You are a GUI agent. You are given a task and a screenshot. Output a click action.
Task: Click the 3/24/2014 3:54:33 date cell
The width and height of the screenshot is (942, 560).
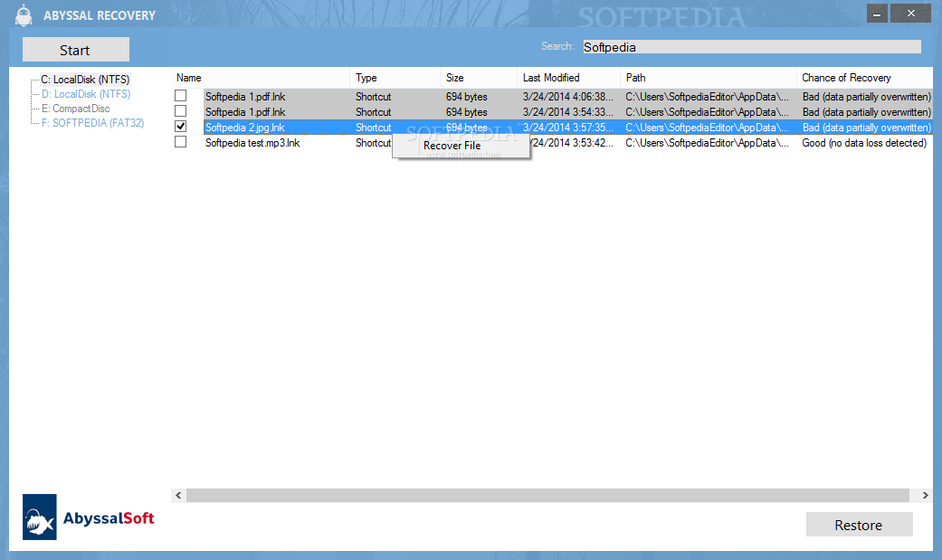tap(567, 112)
